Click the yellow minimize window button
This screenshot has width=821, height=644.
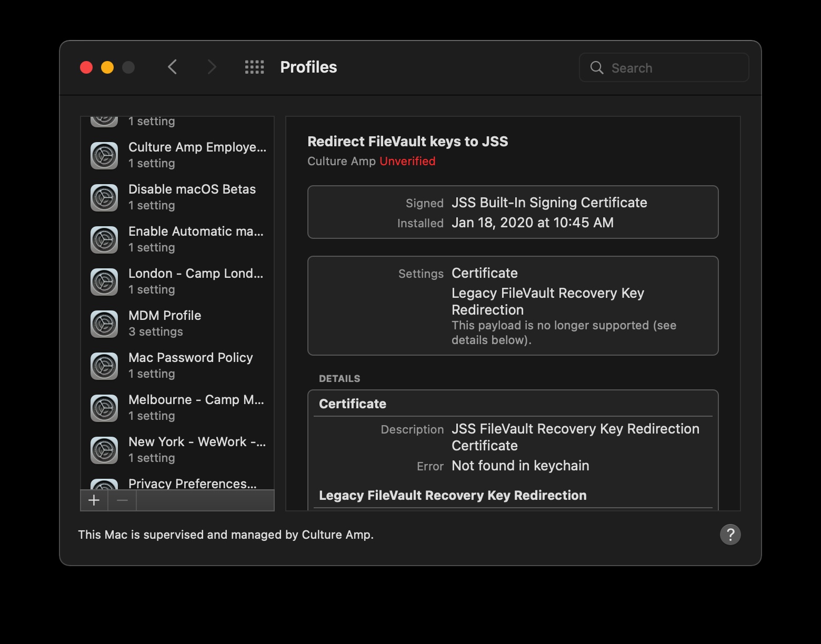107,67
